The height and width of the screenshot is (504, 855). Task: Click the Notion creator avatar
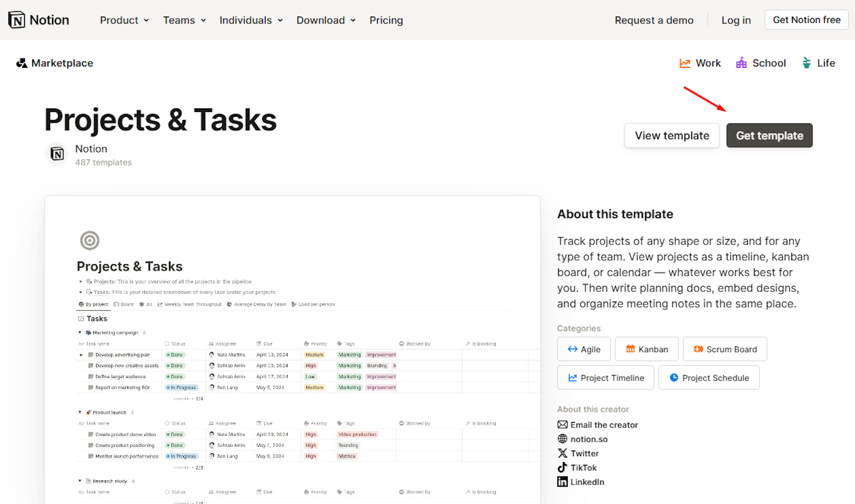[57, 154]
